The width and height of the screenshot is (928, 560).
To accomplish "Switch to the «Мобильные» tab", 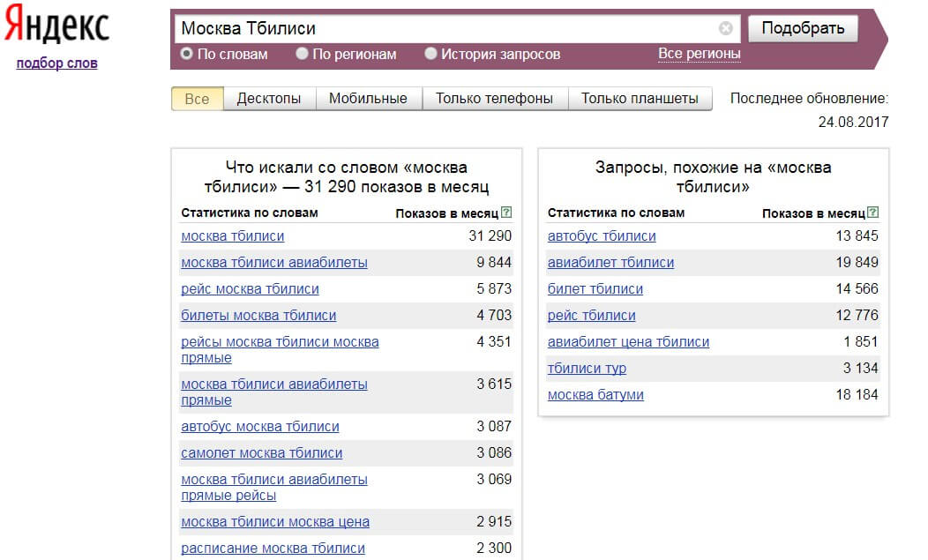I will [x=368, y=98].
